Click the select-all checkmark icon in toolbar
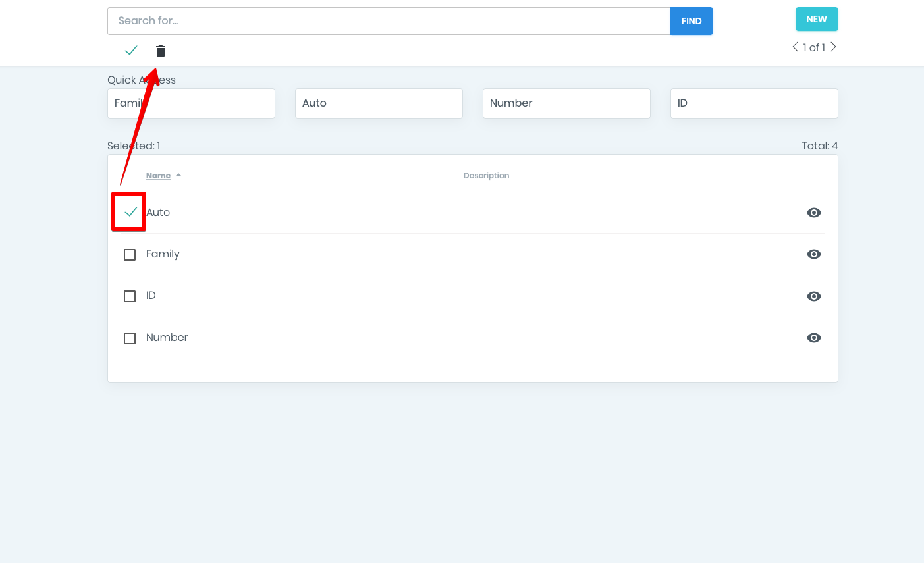 131,50
